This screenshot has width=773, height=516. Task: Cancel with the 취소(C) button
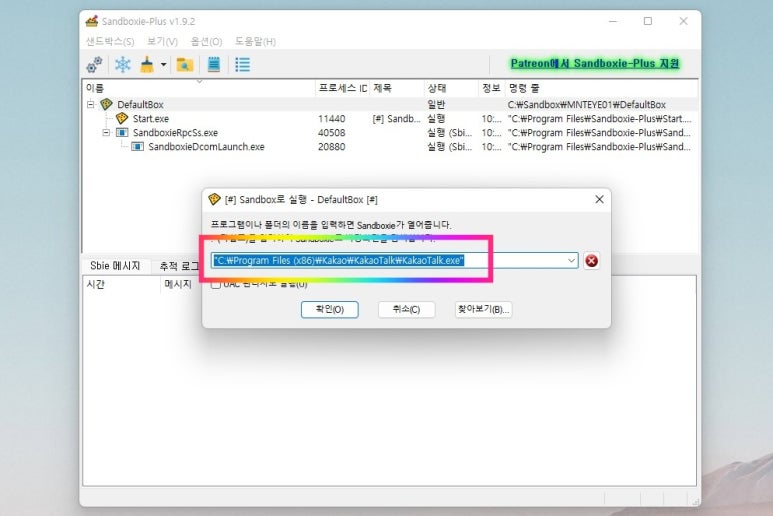point(406,310)
